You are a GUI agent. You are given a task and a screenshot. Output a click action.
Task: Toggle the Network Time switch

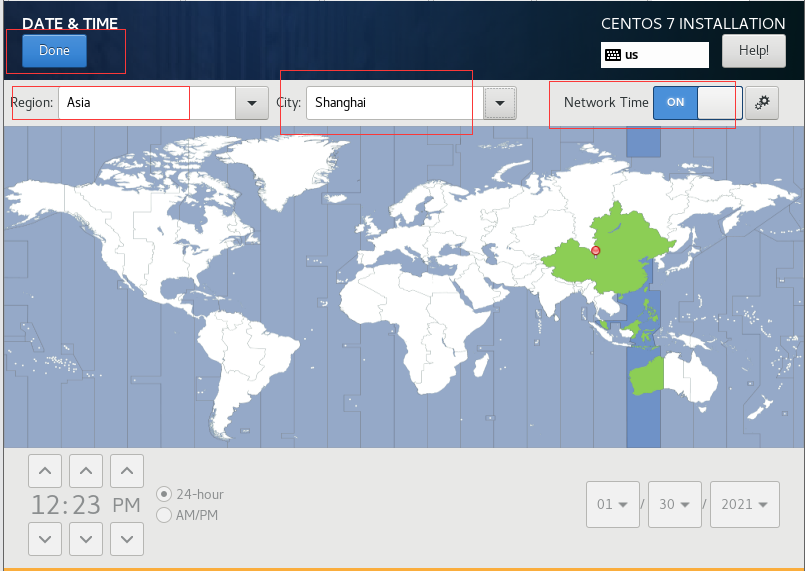(697, 103)
